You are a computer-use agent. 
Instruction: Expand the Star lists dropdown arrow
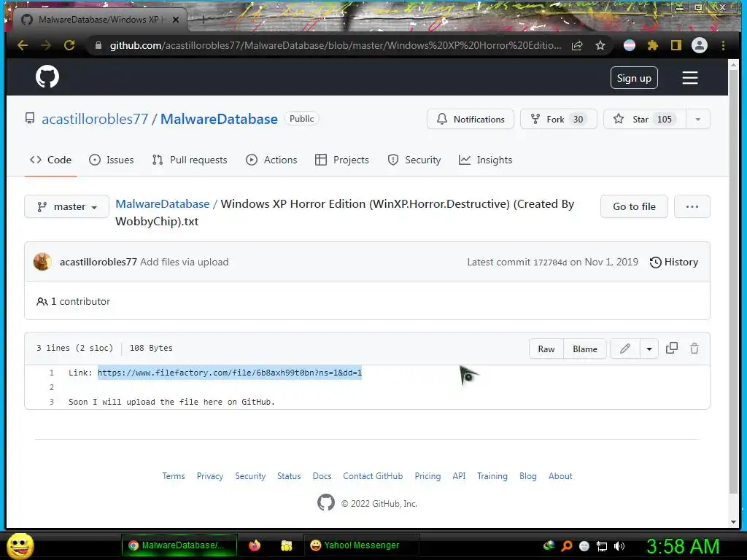698,119
